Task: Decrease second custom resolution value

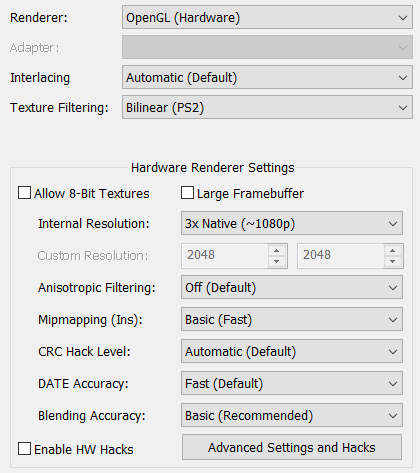Action: pyautogui.click(x=393, y=262)
